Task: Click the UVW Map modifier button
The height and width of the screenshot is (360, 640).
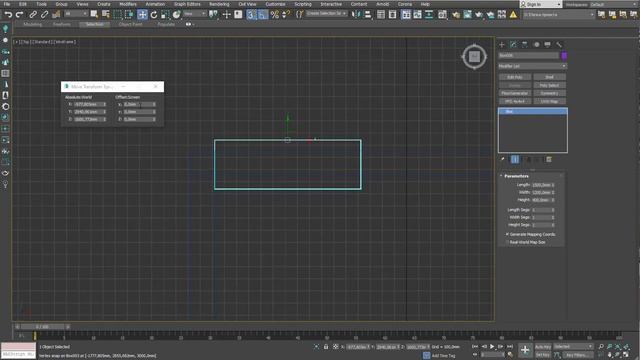Action: pyautogui.click(x=549, y=101)
